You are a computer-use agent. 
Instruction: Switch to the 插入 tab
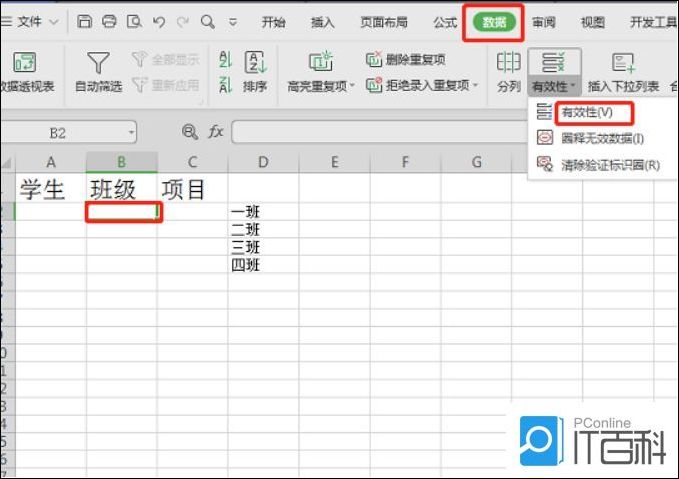[323, 22]
